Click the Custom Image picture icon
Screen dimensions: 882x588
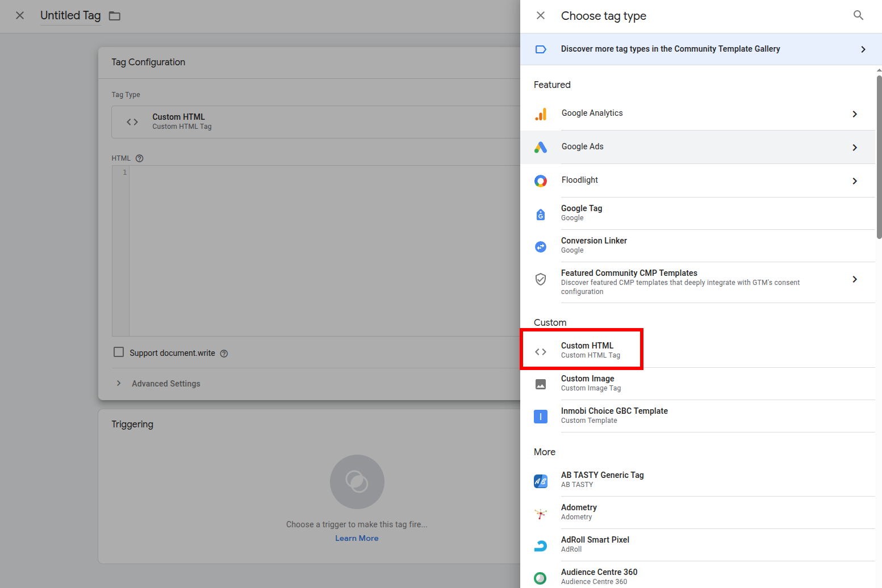point(541,384)
